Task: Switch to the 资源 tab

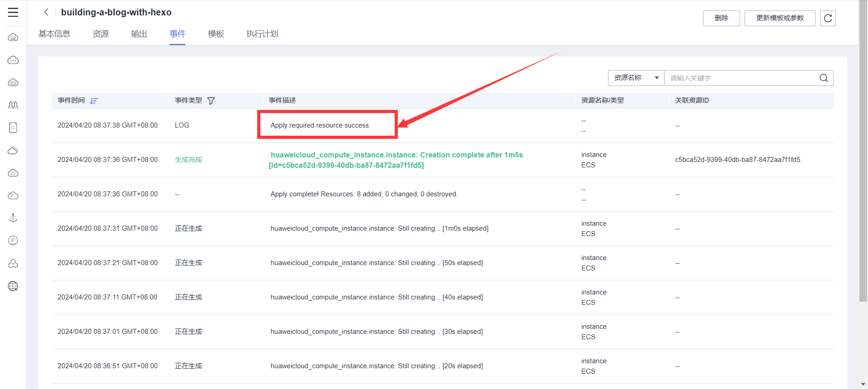Action: click(x=100, y=34)
